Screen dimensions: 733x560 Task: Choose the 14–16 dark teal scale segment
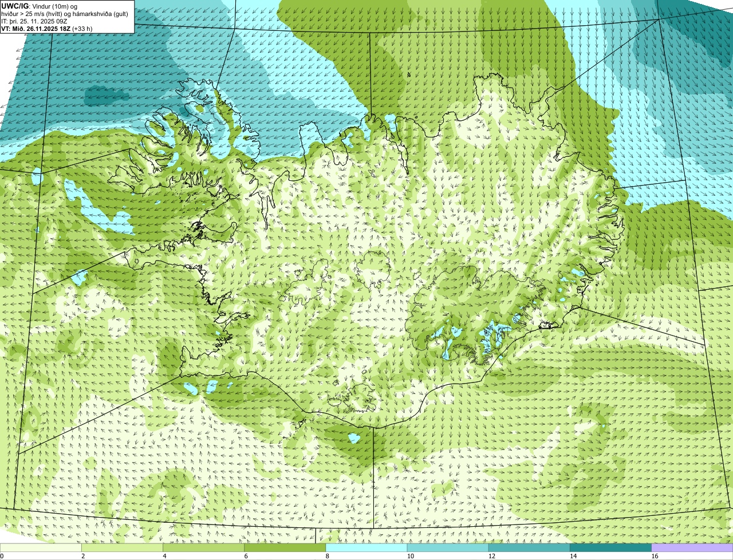click(x=611, y=548)
